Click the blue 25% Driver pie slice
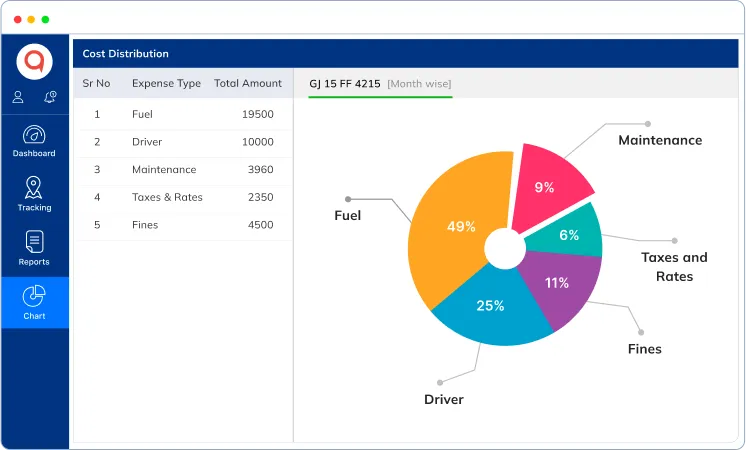This screenshot has height=450, width=746. click(x=488, y=308)
